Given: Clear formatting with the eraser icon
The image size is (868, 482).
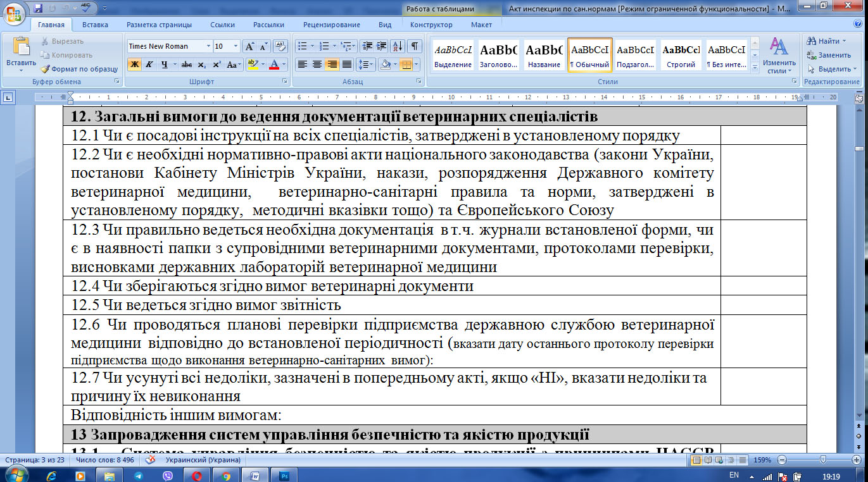Looking at the screenshot, I should click(281, 46).
